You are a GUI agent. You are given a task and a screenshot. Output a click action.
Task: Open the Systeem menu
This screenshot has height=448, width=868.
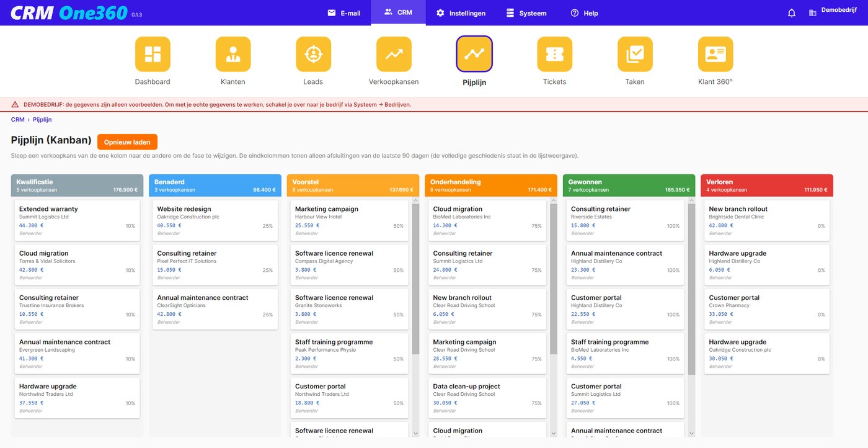coord(526,12)
